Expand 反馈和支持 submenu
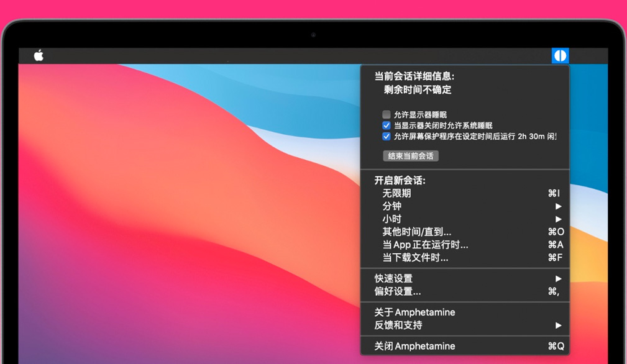This screenshot has height=364, width=627. pos(398,325)
